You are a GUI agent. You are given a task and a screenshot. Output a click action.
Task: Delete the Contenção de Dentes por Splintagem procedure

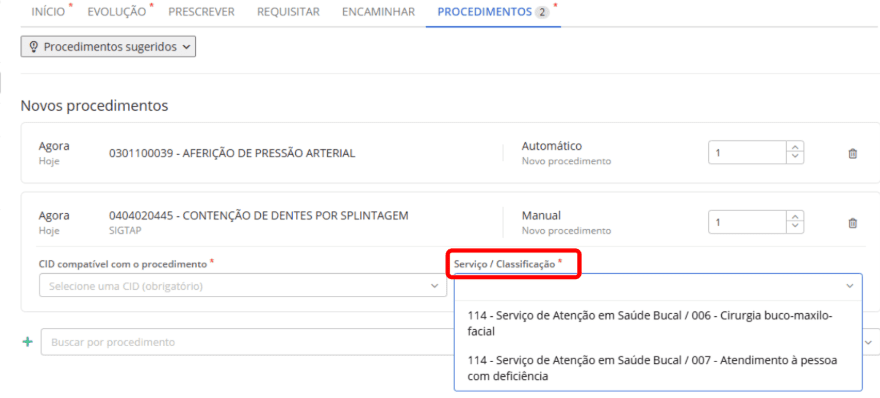(852, 223)
